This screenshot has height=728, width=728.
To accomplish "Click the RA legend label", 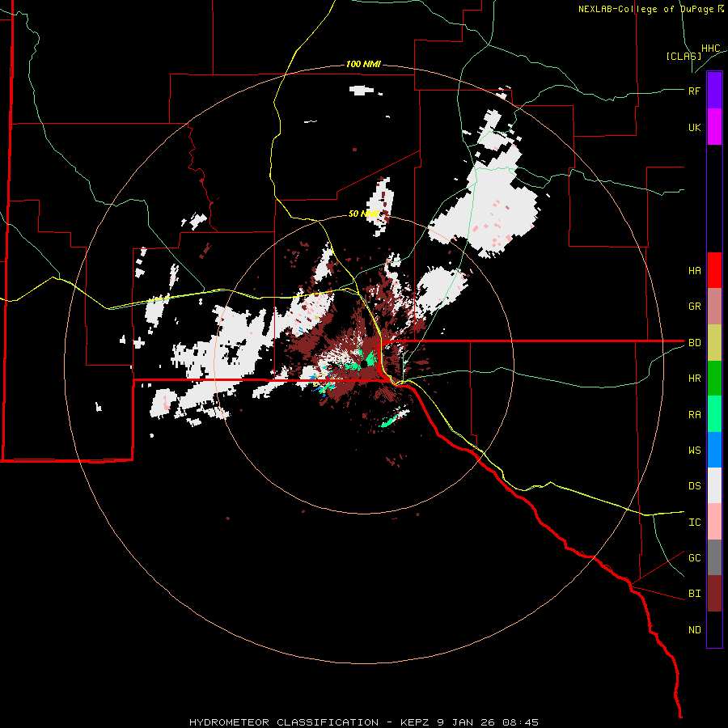I will coord(694,415).
